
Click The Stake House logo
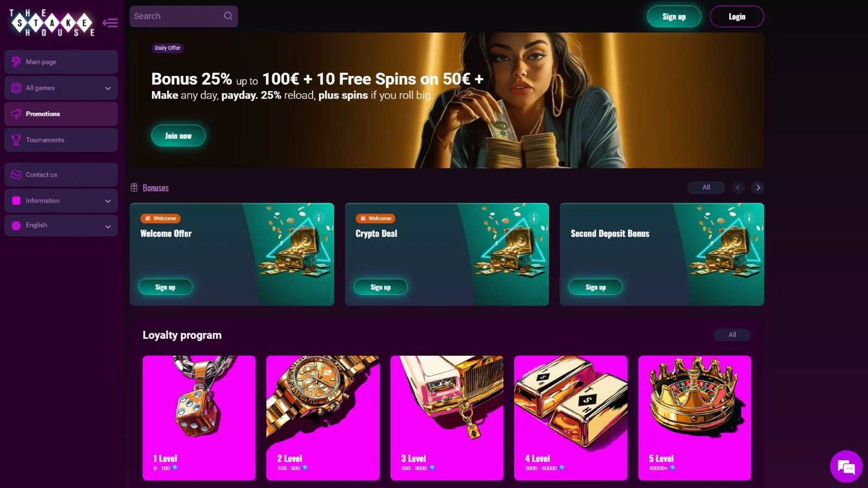coord(52,23)
